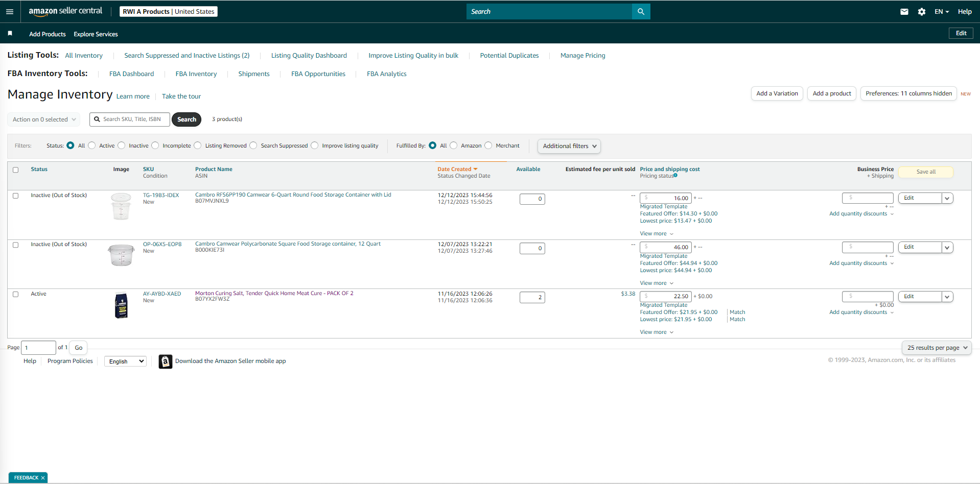Viewport: 980px width, 484px height.
Task: Click the Go page button
Action: (79, 348)
